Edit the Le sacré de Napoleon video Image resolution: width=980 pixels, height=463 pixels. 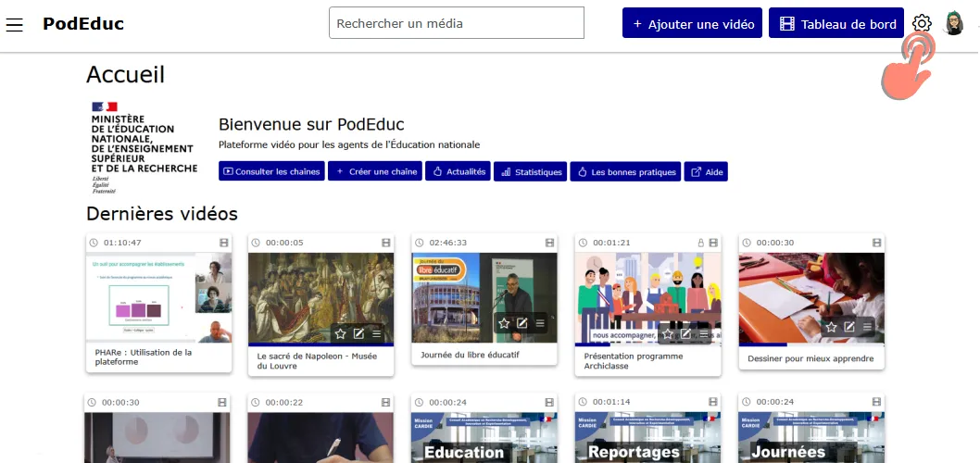[358, 333]
